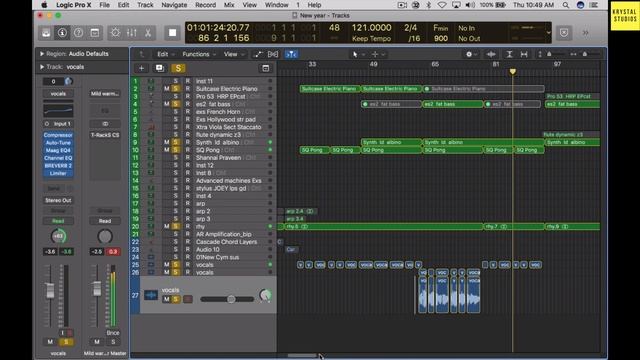Expand the Region Audio Defaults disclosure triangle
The width and height of the screenshot is (640, 360).
click(42, 54)
